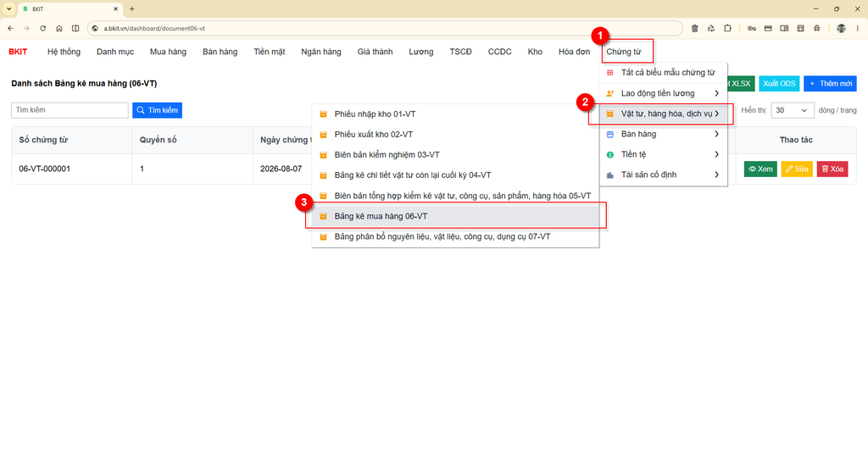868x466 pixels.
Task: Open the Ngân hàng menu
Action: (321, 52)
